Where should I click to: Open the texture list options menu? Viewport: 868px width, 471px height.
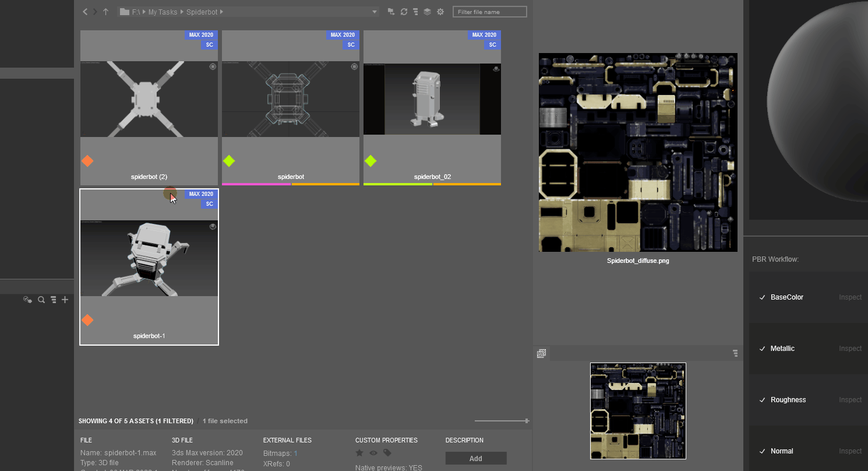pyautogui.click(x=735, y=353)
